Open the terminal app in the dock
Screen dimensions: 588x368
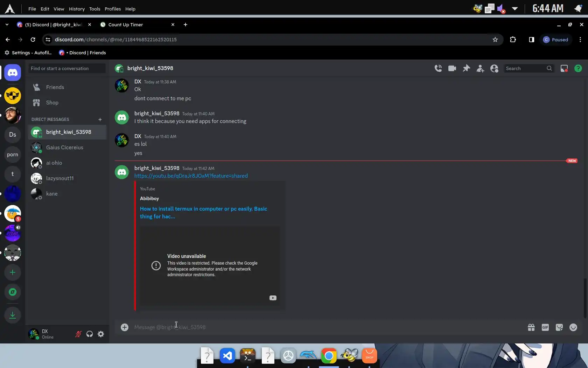click(248, 356)
